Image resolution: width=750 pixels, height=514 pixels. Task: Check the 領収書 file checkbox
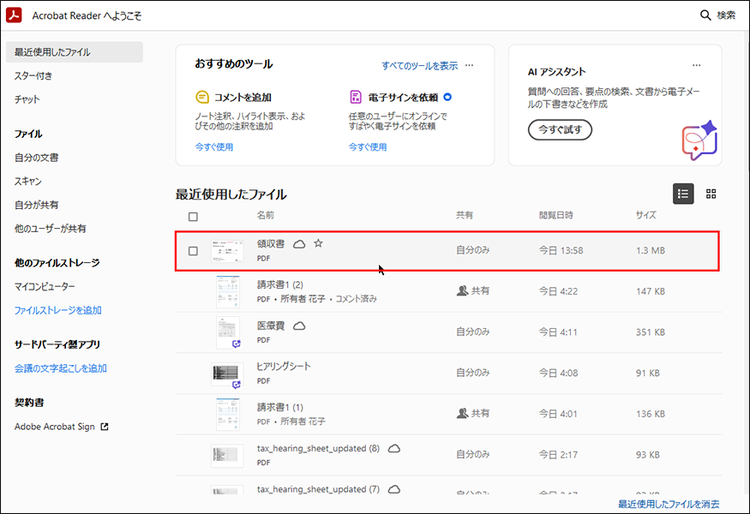click(x=193, y=251)
